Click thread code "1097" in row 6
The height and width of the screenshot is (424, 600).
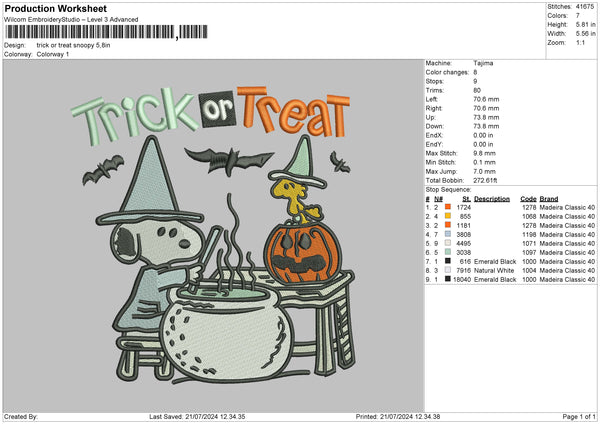pyautogui.click(x=529, y=253)
